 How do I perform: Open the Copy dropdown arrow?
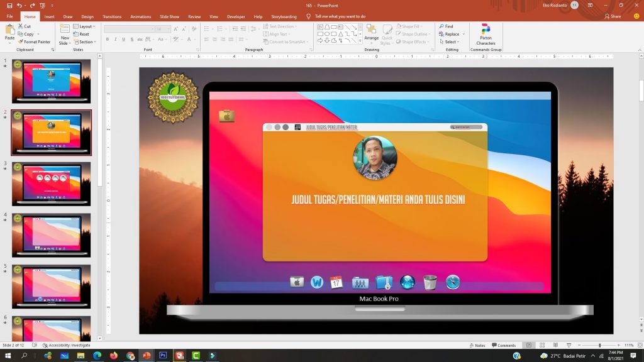[38, 34]
